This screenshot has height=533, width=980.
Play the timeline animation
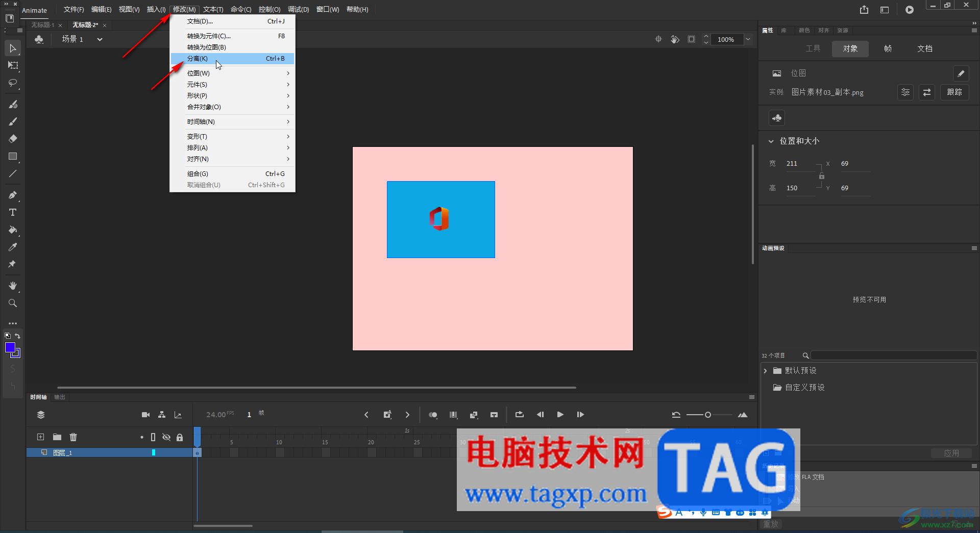560,415
